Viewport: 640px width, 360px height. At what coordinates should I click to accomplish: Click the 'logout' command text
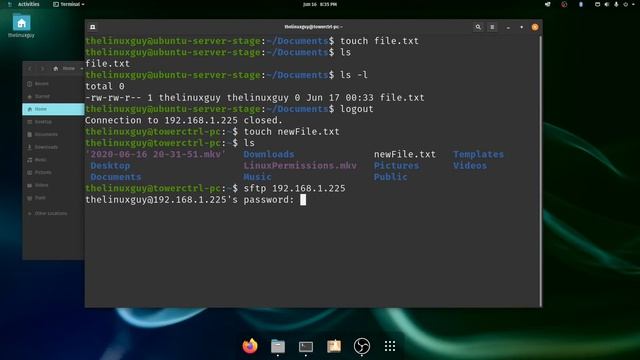356,109
